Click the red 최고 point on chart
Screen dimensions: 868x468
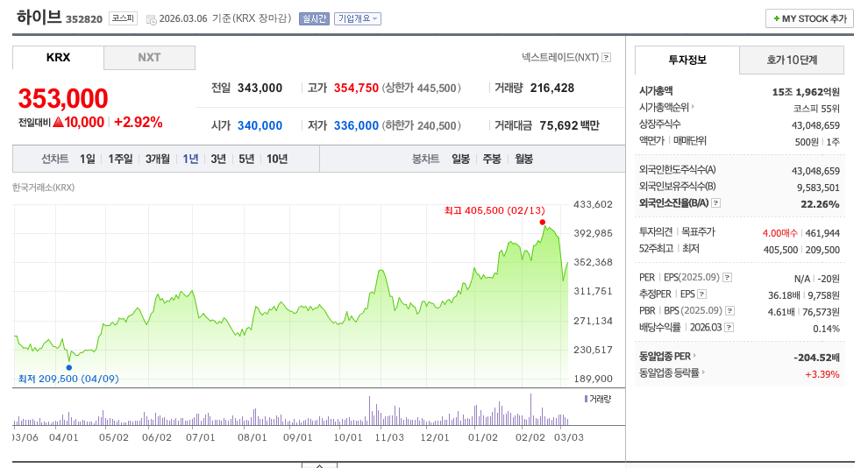click(543, 223)
